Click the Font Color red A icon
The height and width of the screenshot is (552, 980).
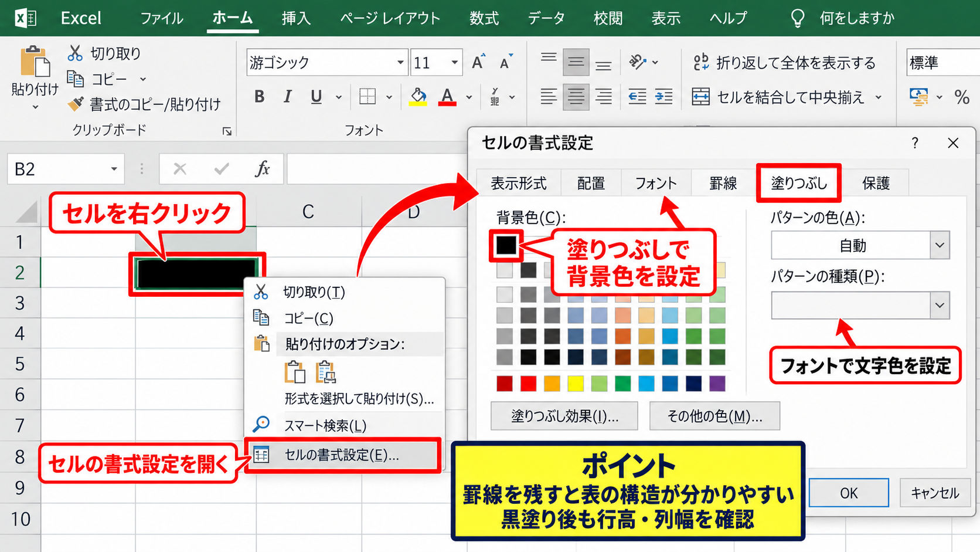click(x=447, y=97)
